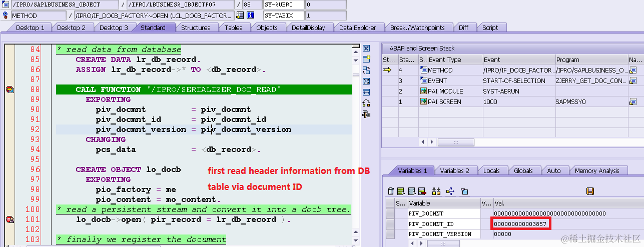Click the SY-SUBRC field
644x247 pixels.
[x=283, y=4]
